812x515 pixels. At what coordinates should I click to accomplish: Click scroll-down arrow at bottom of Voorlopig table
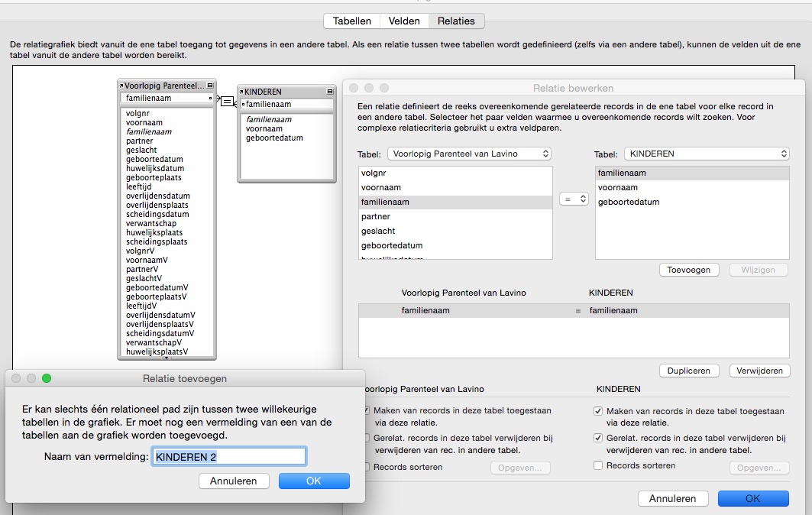pyautogui.click(x=167, y=358)
